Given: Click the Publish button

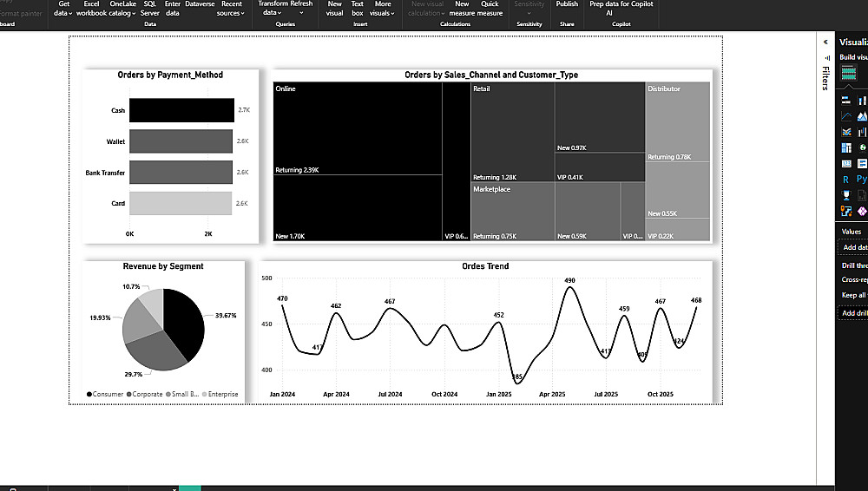Looking at the screenshot, I should pos(567,4).
